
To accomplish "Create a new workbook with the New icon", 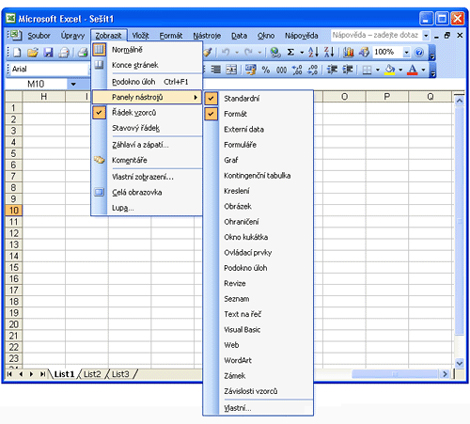I will tap(17, 52).
